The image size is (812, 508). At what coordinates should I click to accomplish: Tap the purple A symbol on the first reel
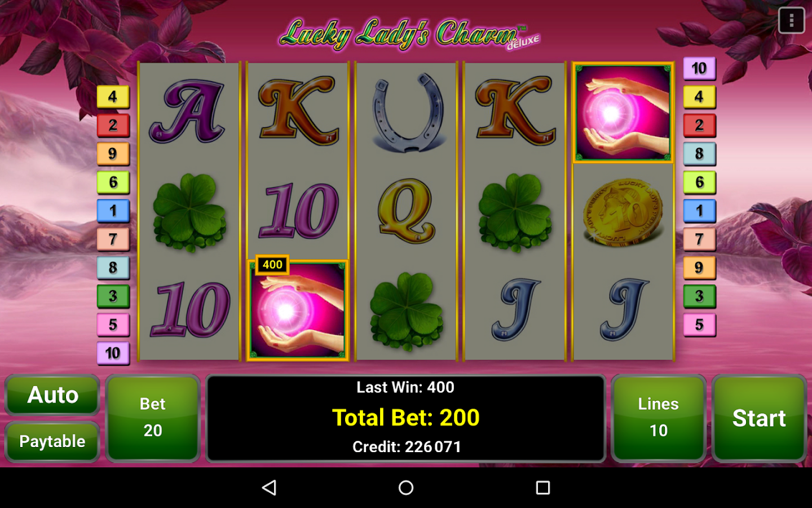tap(188, 111)
